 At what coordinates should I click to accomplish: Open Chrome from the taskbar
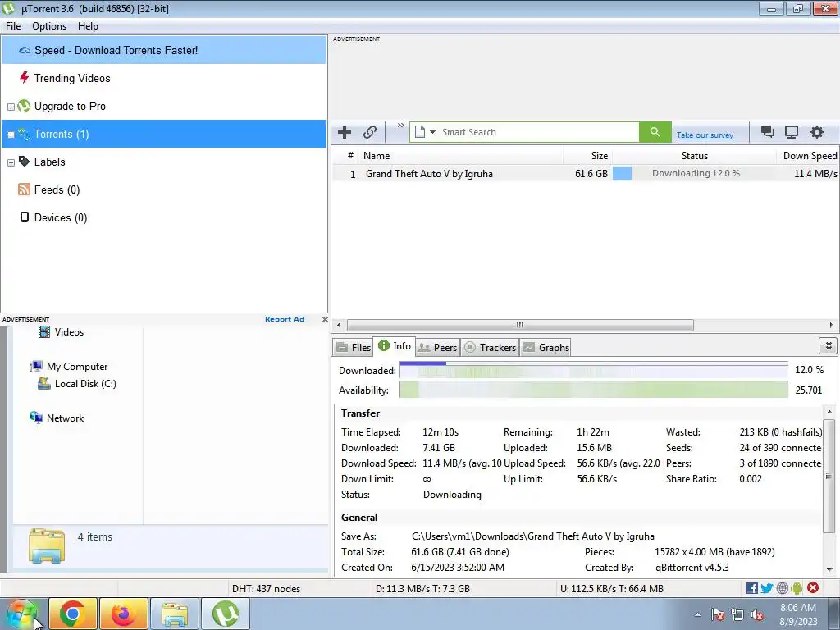(73, 614)
